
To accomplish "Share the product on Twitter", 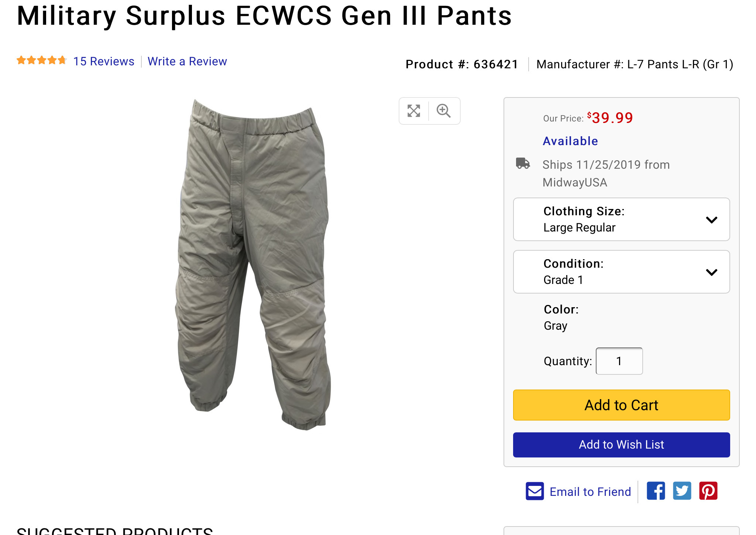I will pos(682,491).
